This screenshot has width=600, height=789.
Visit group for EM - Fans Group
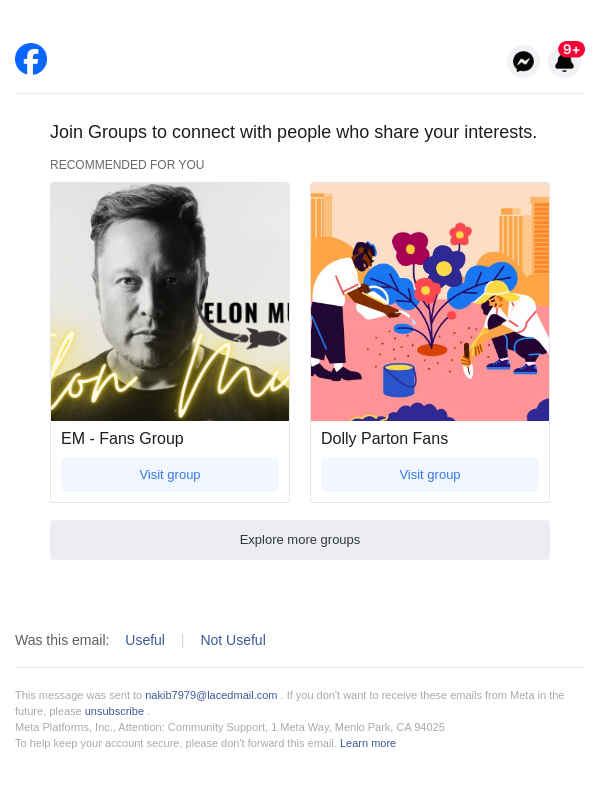(x=170, y=474)
